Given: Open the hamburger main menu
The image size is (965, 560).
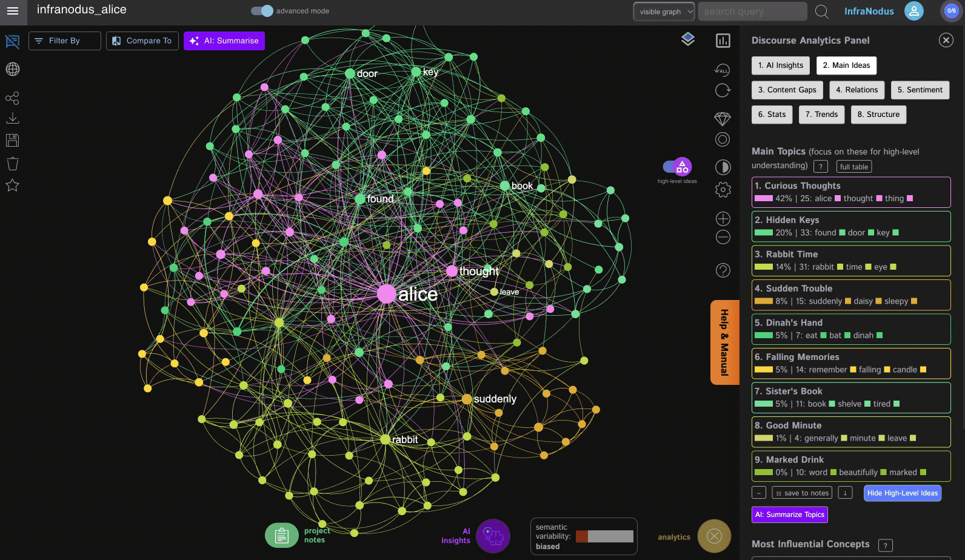Looking at the screenshot, I should click(x=13, y=11).
